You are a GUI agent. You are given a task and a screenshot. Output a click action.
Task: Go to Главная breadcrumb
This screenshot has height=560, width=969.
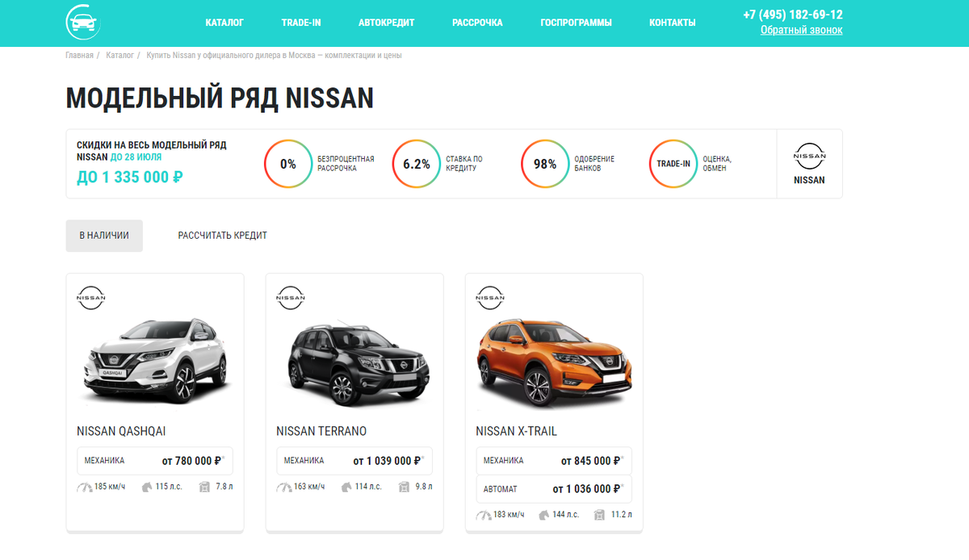[79, 56]
